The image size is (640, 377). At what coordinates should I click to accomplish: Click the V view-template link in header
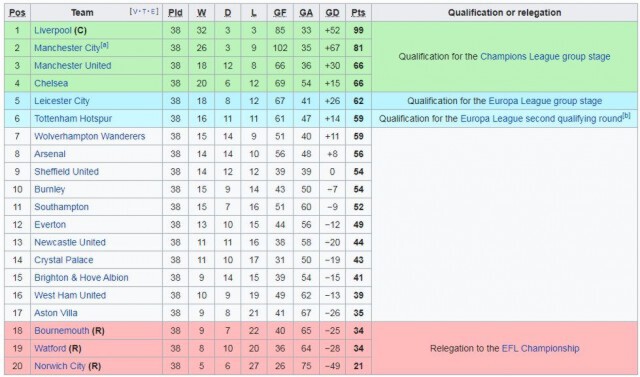pos(135,11)
